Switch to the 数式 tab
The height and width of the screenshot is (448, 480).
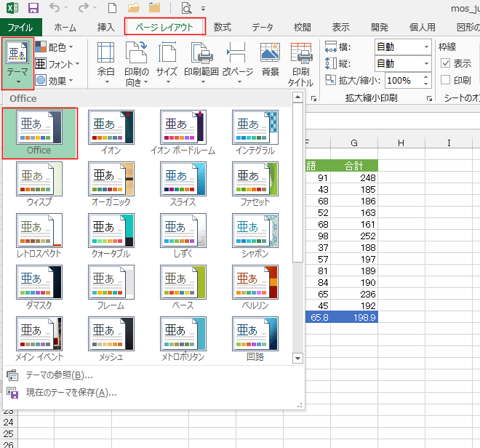click(223, 27)
